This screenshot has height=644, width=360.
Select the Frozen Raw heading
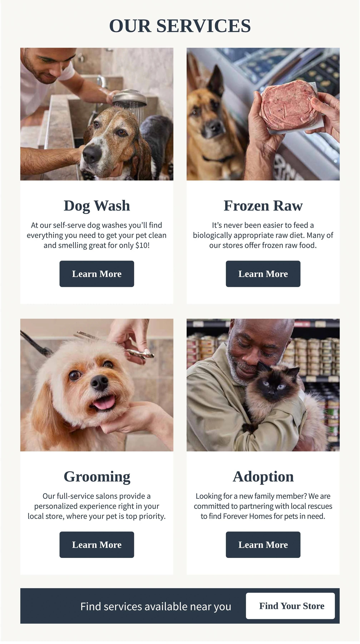click(x=263, y=206)
